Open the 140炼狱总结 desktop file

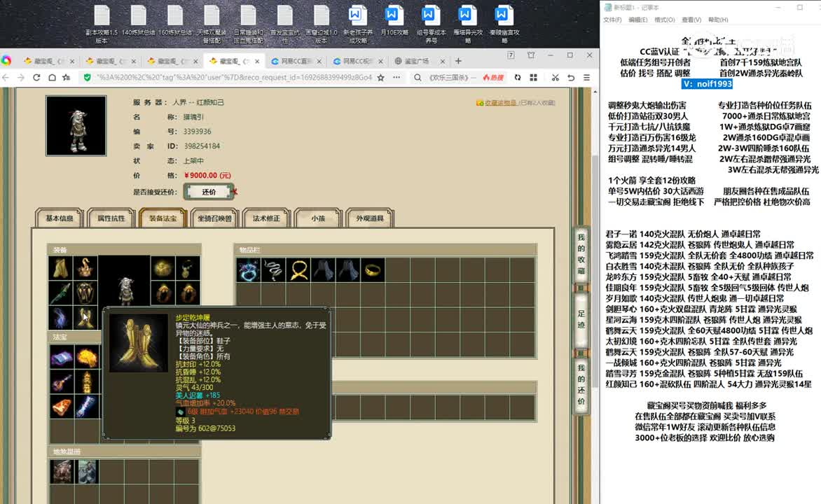(x=138, y=21)
